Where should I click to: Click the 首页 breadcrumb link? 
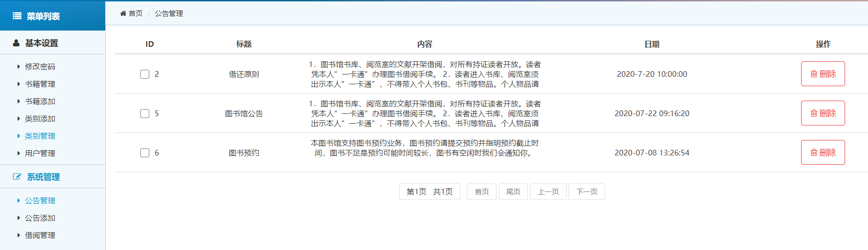click(x=136, y=14)
